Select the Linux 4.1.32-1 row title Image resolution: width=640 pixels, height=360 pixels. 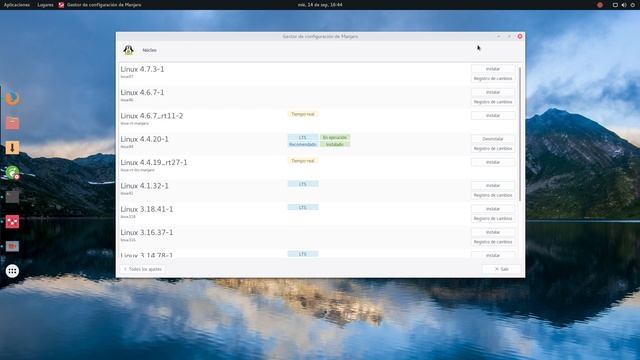pyautogui.click(x=144, y=185)
